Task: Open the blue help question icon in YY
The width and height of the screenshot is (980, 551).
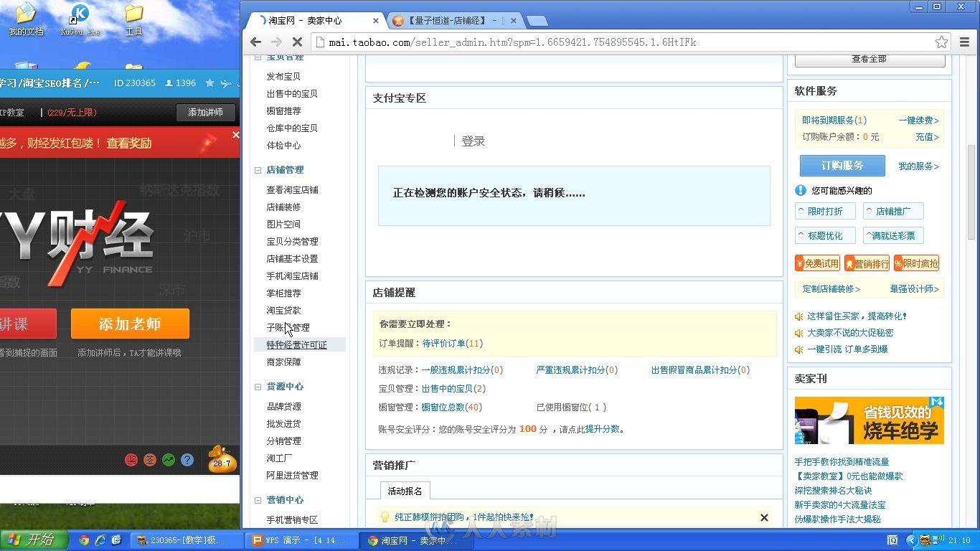Action: [187, 460]
